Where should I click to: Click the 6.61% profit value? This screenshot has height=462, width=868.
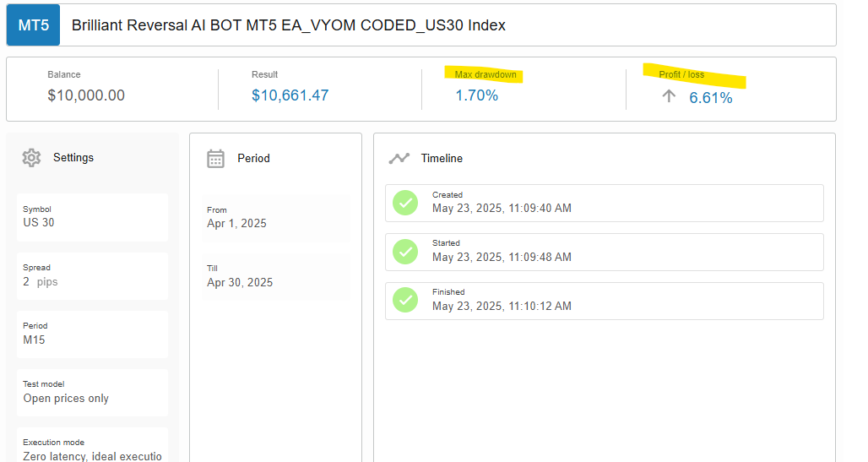pos(711,97)
